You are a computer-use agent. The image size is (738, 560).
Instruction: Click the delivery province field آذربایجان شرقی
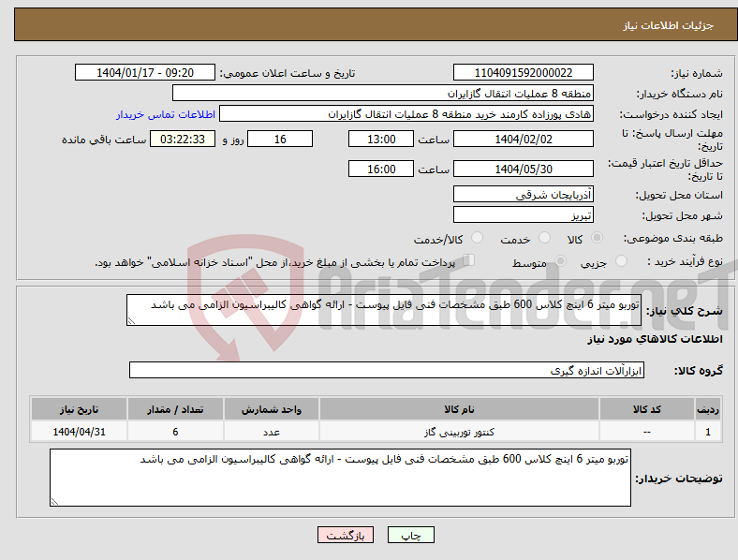click(x=524, y=194)
